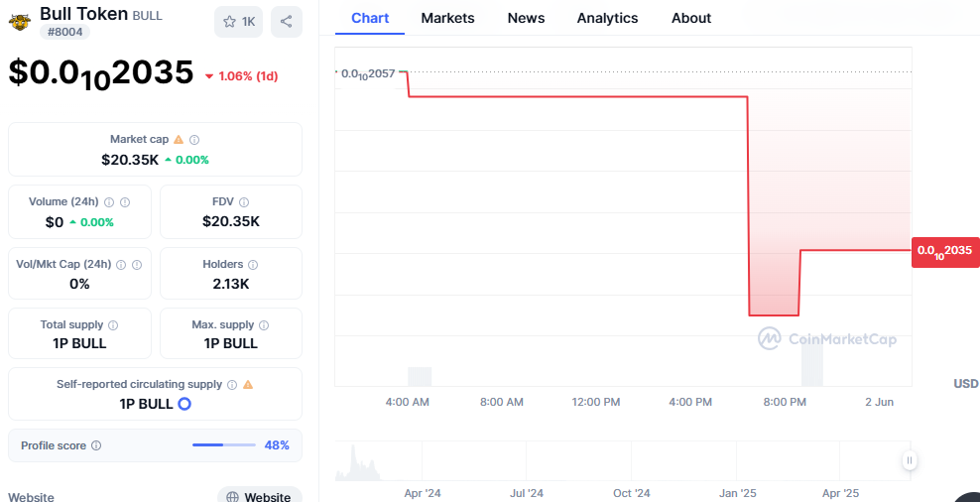Click the 48% profile score value
Viewport: 980px width, 502px height.
[277, 445]
